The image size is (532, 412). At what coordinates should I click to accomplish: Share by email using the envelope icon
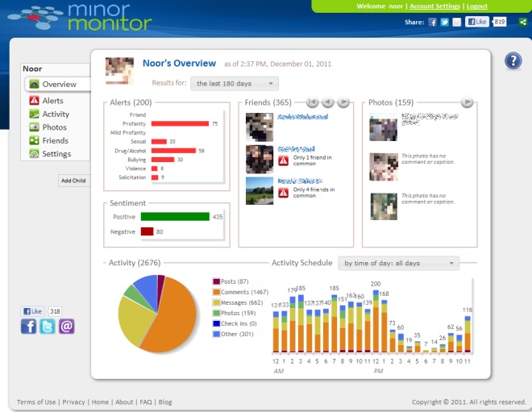457,23
